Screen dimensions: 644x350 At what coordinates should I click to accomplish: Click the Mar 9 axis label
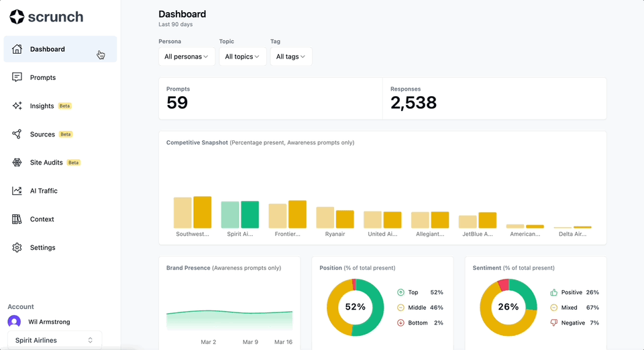(x=250, y=342)
